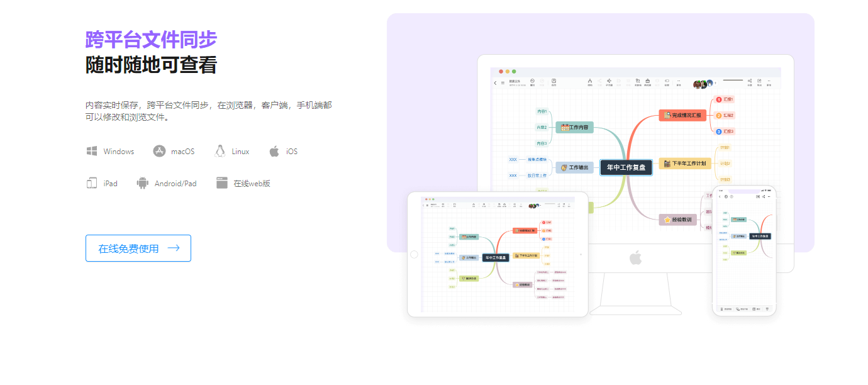Click the save icon in the toolbar

(554, 81)
